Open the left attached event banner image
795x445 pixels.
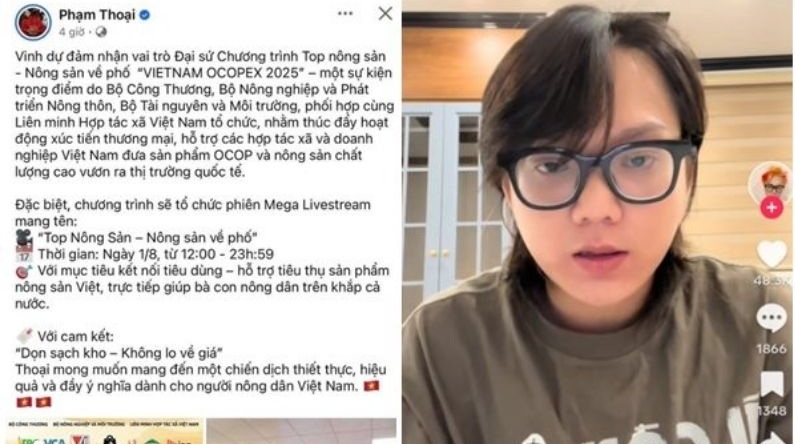coord(105,431)
